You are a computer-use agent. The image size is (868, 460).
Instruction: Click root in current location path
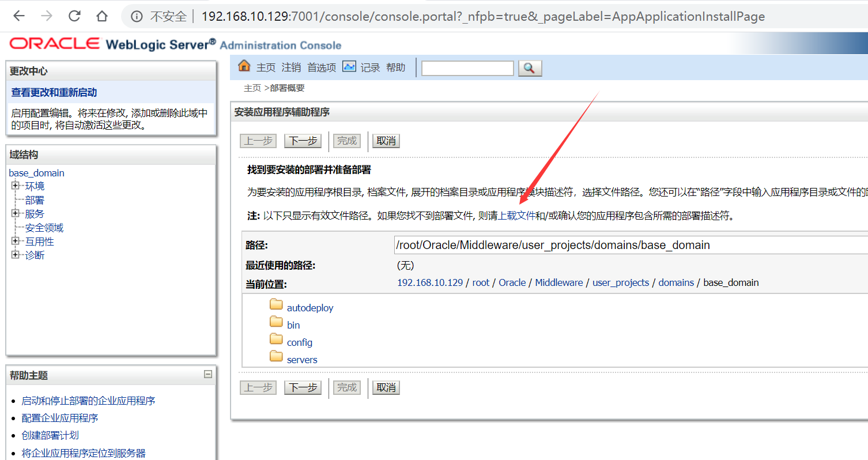point(481,282)
